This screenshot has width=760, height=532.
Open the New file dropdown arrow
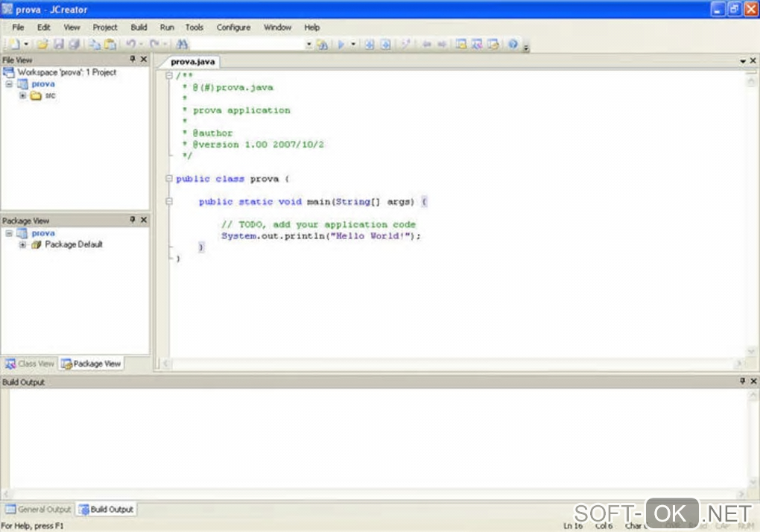pyautogui.click(x=26, y=44)
